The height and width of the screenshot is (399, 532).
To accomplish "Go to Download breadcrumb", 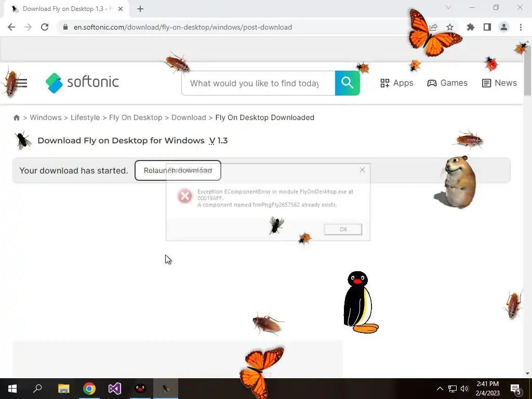I will click(189, 117).
